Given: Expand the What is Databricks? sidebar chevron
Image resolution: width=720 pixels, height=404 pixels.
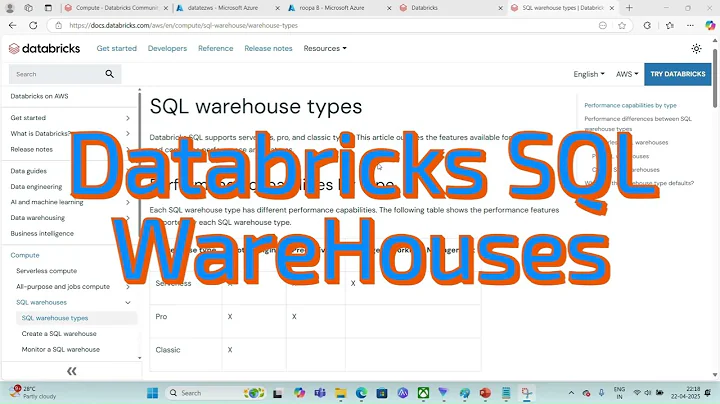Looking at the screenshot, I should point(128,134).
